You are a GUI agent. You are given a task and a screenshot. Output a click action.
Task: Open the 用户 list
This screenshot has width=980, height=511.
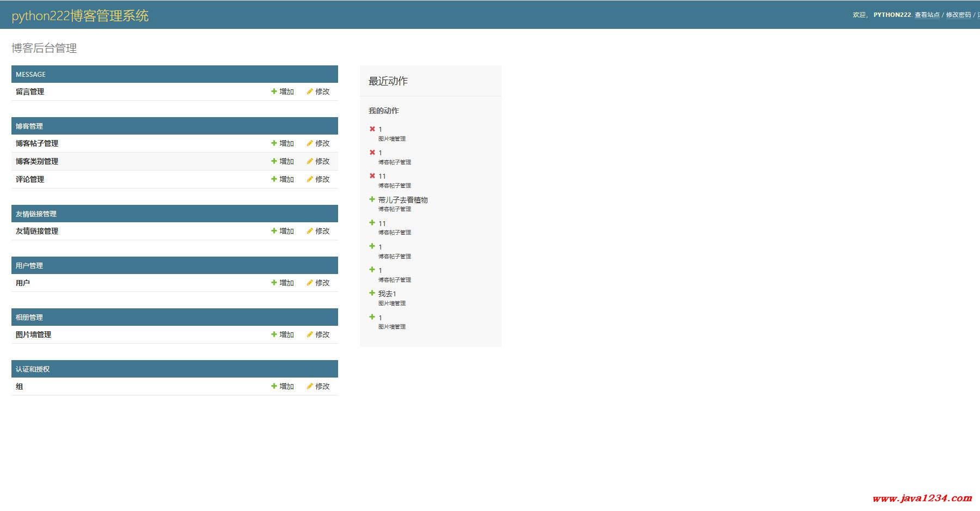tap(23, 283)
